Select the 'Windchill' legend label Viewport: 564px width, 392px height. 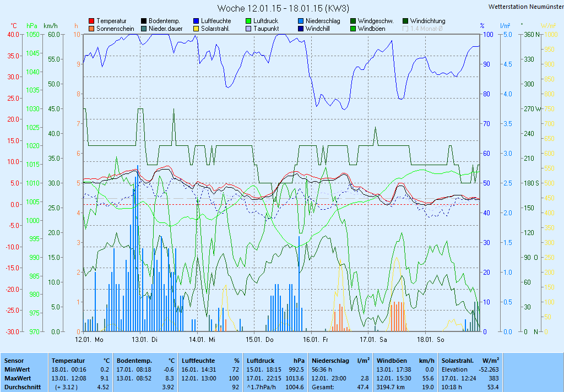point(318,29)
